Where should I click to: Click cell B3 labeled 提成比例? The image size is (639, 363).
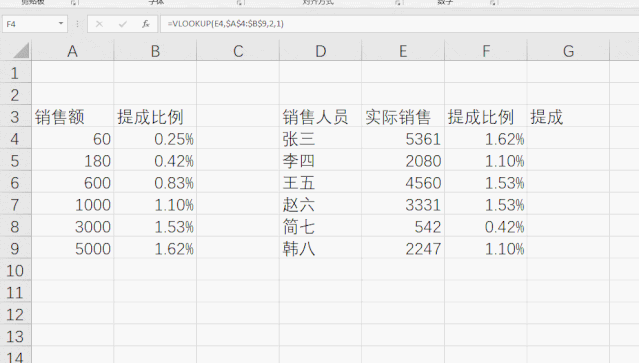[x=155, y=117]
